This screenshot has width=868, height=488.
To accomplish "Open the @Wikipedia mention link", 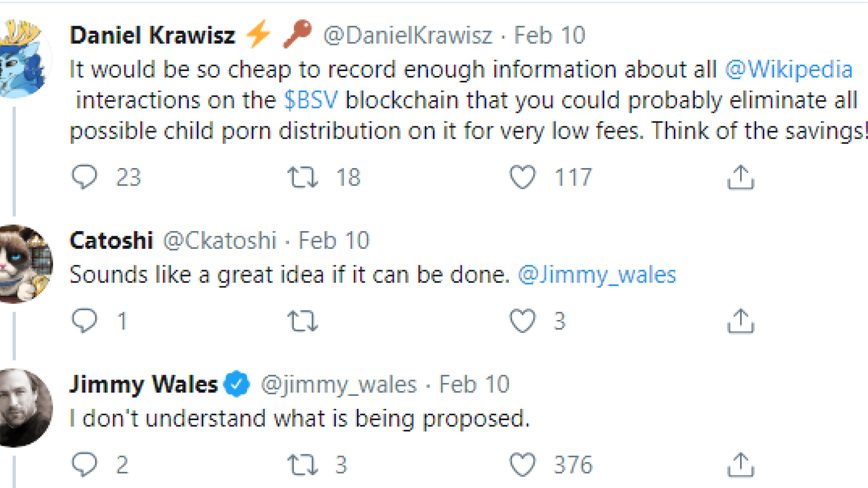I will (x=789, y=69).
